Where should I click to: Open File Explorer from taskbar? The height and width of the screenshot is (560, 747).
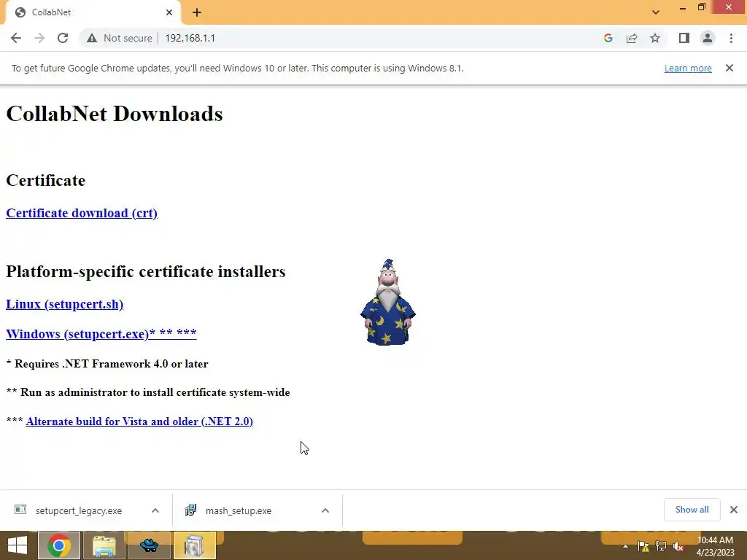pyautogui.click(x=104, y=545)
